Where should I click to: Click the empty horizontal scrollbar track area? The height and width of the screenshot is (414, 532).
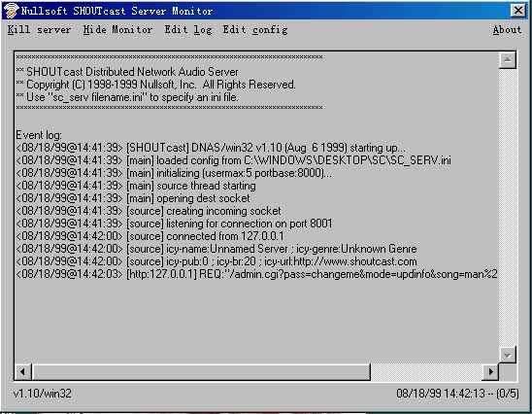pos(426,371)
